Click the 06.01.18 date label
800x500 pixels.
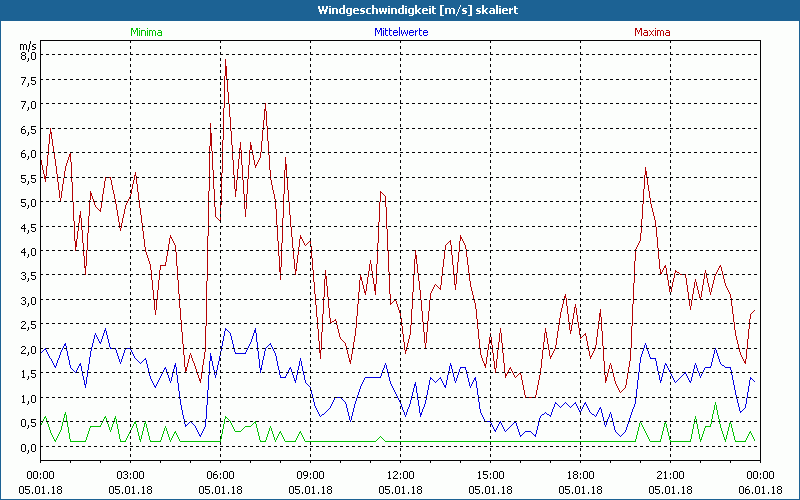[760, 489]
